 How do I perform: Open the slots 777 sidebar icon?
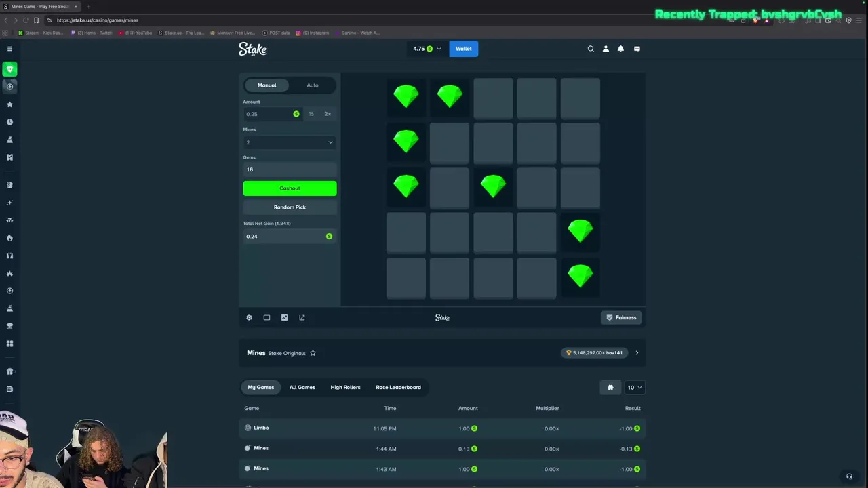[x=9, y=220]
